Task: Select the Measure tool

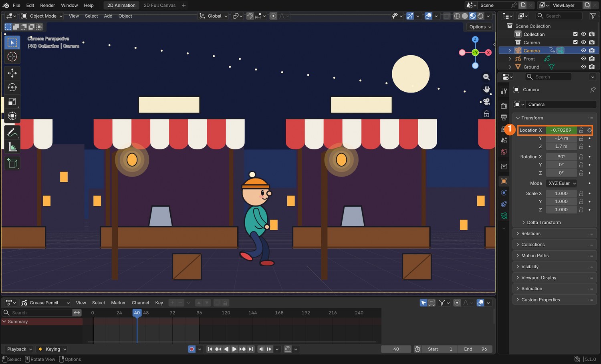Action: pos(12,147)
